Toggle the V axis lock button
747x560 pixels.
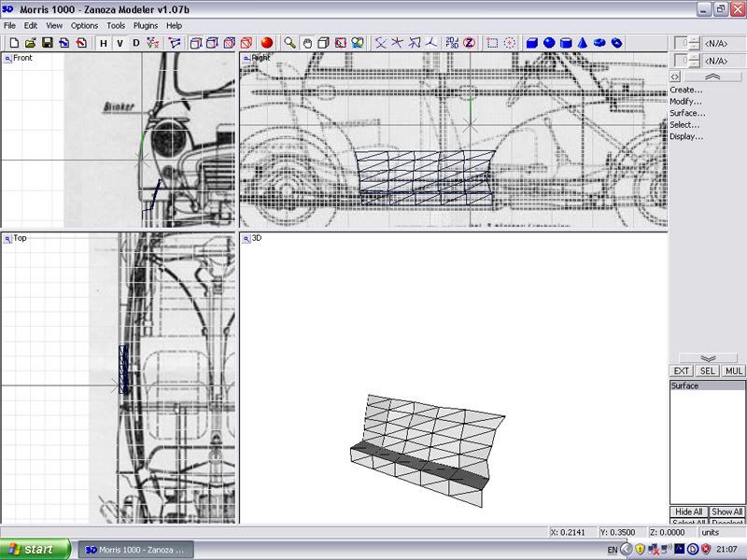[x=120, y=43]
